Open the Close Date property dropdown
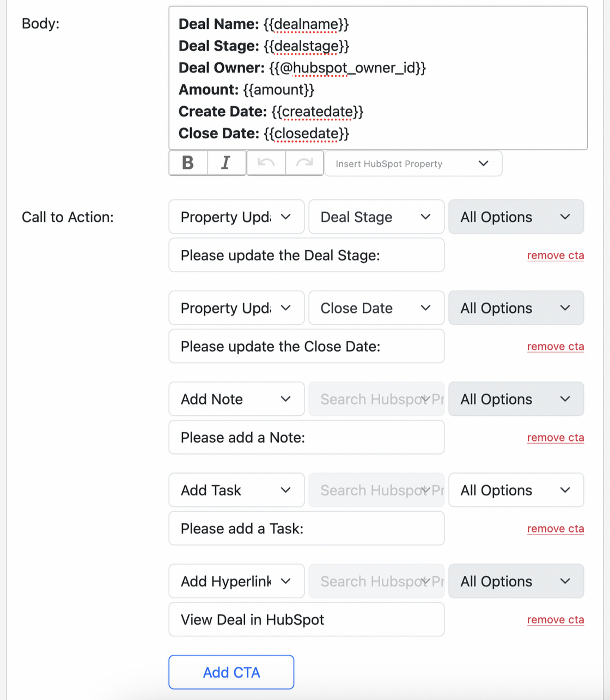The height and width of the screenshot is (700, 610). click(x=376, y=308)
